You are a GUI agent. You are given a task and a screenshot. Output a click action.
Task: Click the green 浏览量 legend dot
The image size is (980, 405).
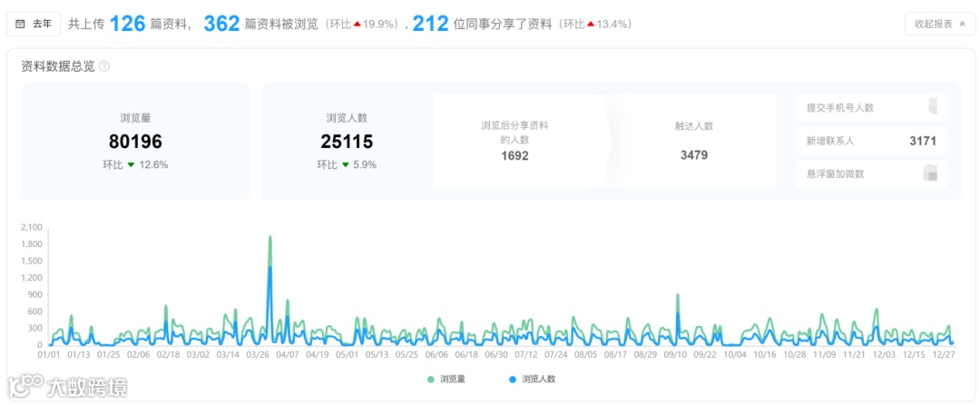point(431,379)
